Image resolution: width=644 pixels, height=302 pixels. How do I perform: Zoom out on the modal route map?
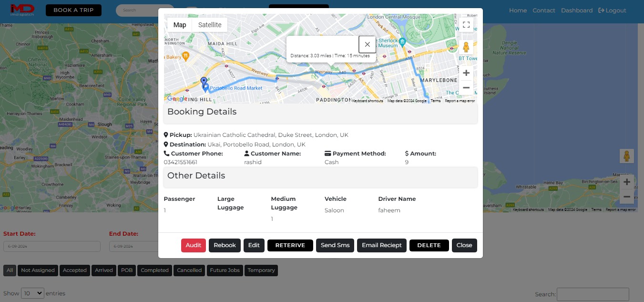(466, 88)
